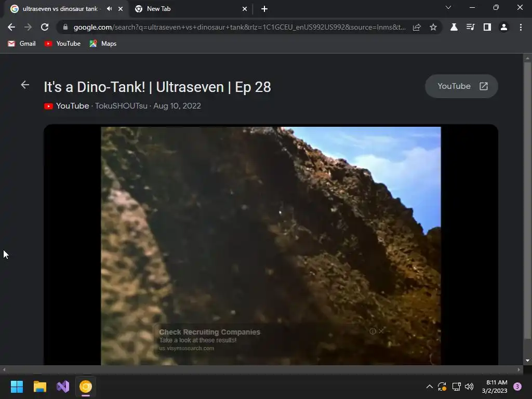532x399 pixels.
Task: Open the notification center badge
Action: click(x=517, y=387)
